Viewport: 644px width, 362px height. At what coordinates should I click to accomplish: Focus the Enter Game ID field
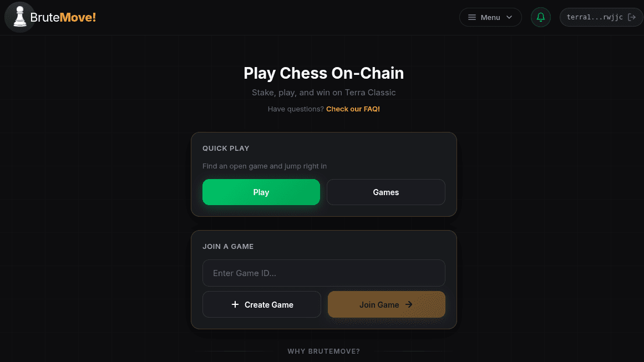coord(323,273)
